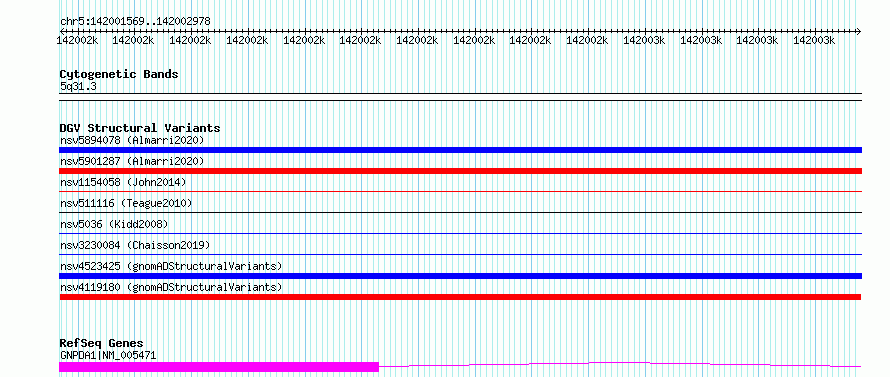Click the nsv5901287 (Almarri2020) label
Image resolution: width=890 pixels, height=377 pixels.
pyautogui.click(x=132, y=161)
